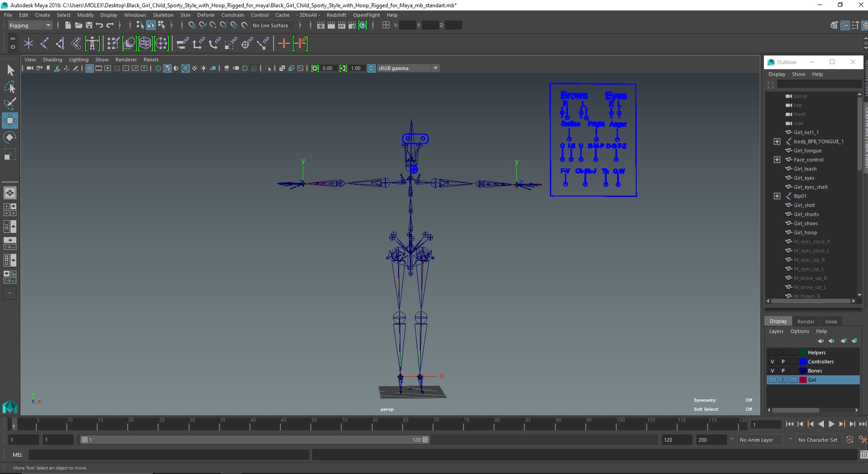This screenshot has width=868, height=474.
Task: Click the Quick Rig character shelf icon
Action: (92, 43)
